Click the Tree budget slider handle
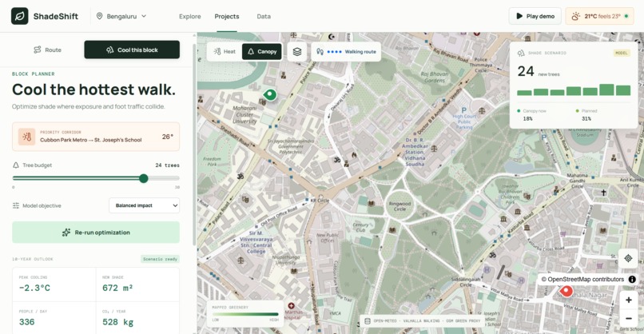This screenshot has width=644, height=334. pyautogui.click(x=143, y=178)
